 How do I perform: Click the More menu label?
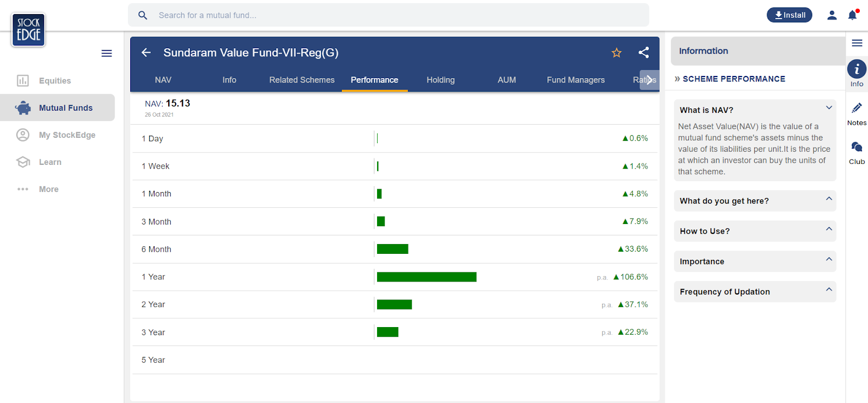49,189
